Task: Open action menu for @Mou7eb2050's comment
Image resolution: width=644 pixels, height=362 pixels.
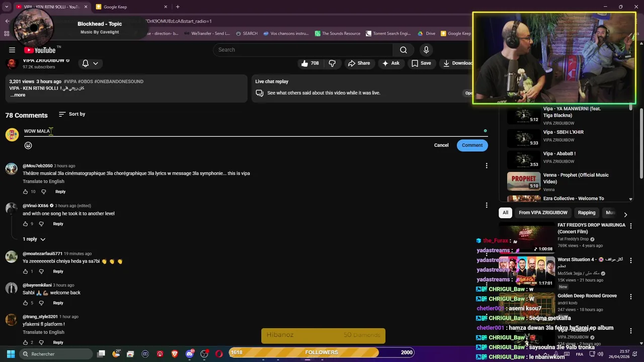Action: 487,165
